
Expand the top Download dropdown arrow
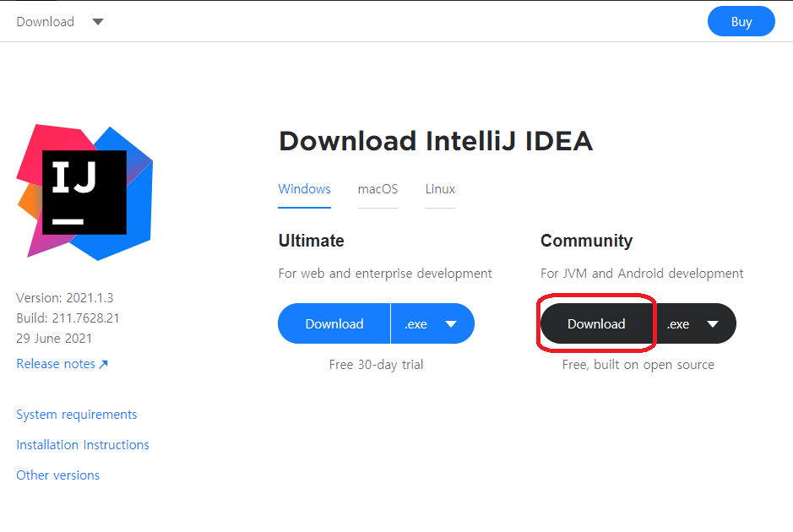pos(98,22)
